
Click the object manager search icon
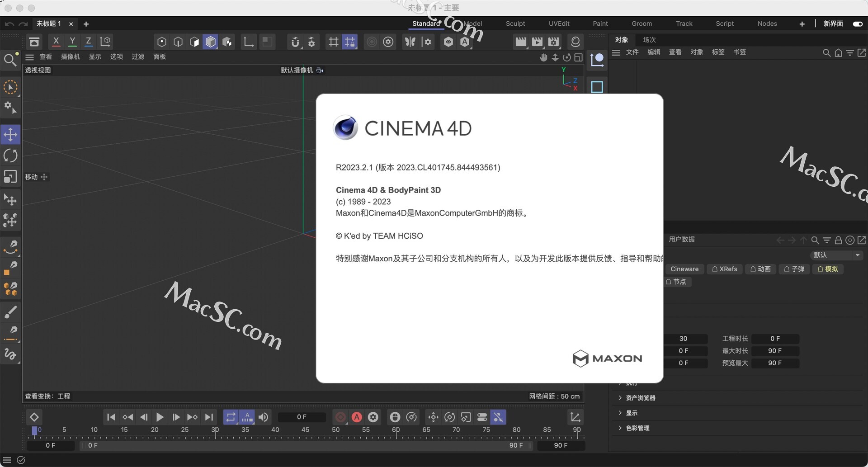point(826,53)
